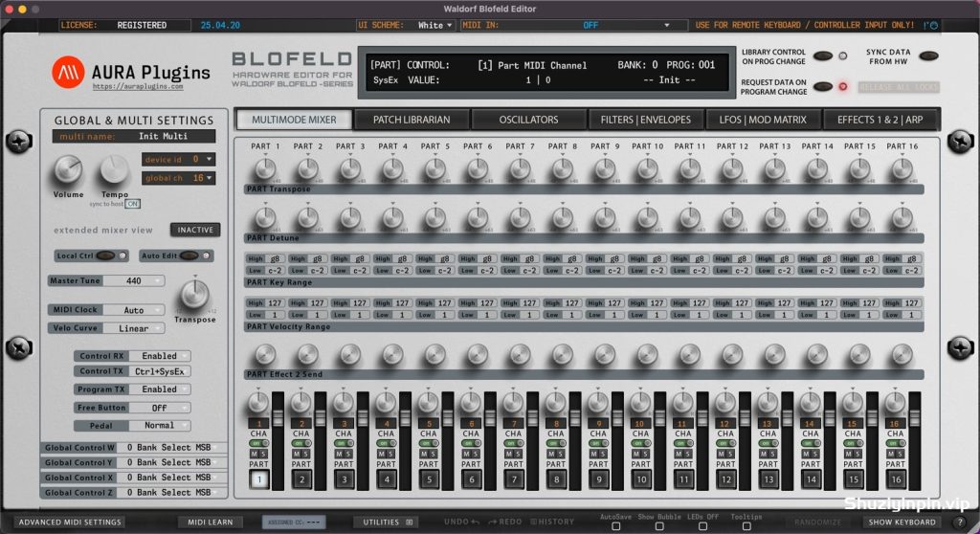The image size is (980, 534).
Task: Click the global Transpose knob
Action: (x=195, y=294)
